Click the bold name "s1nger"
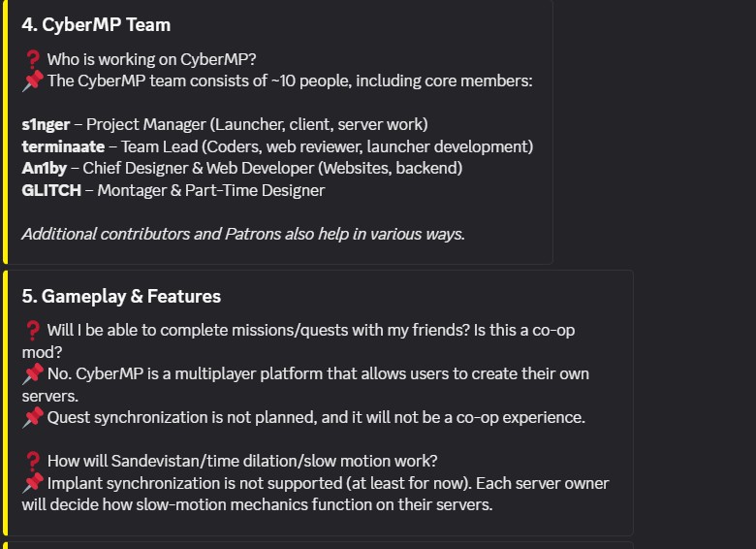The height and width of the screenshot is (549, 756). [x=46, y=124]
